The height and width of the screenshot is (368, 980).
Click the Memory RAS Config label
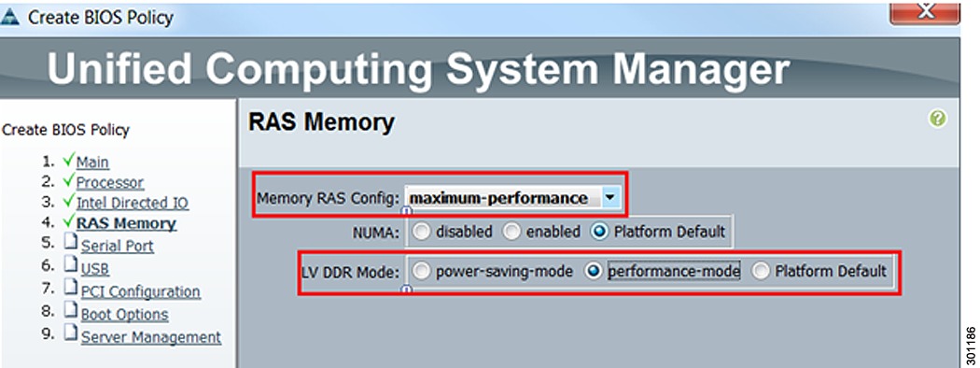point(329,198)
